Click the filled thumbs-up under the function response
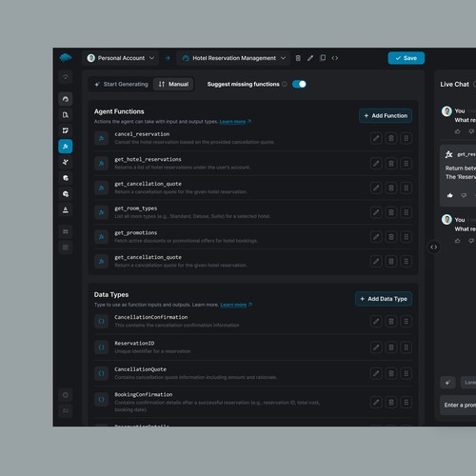 pyautogui.click(x=450, y=195)
